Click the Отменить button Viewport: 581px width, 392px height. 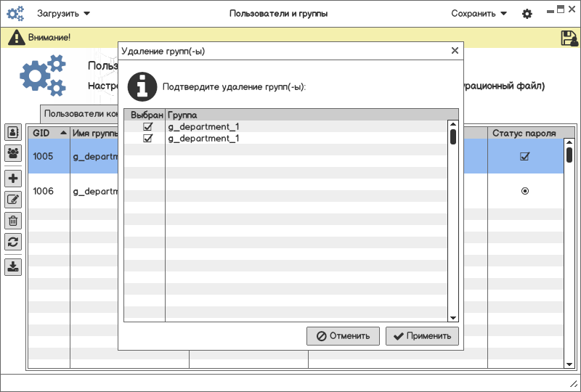point(343,336)
